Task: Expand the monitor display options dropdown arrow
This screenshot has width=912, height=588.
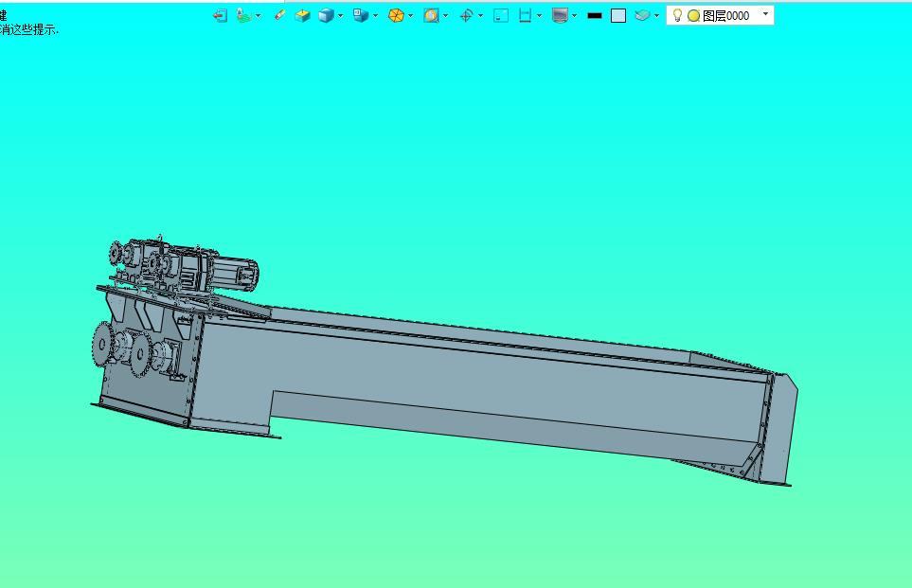Action: click(575, 15)
